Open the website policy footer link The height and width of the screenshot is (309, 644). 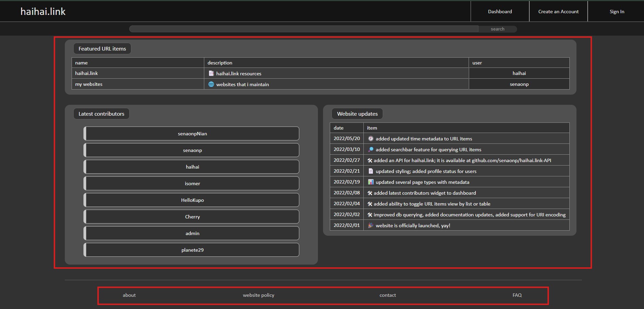tap(259, 295)
